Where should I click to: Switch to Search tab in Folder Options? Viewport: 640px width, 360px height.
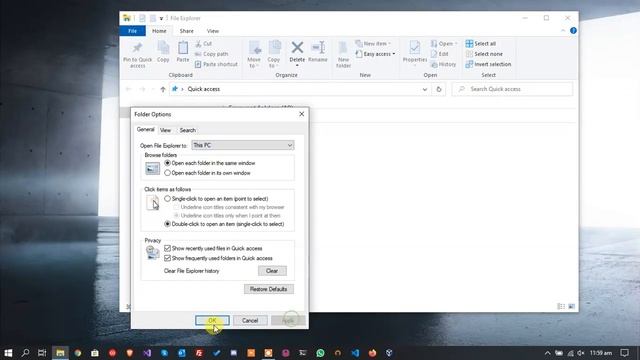[188, 130]
